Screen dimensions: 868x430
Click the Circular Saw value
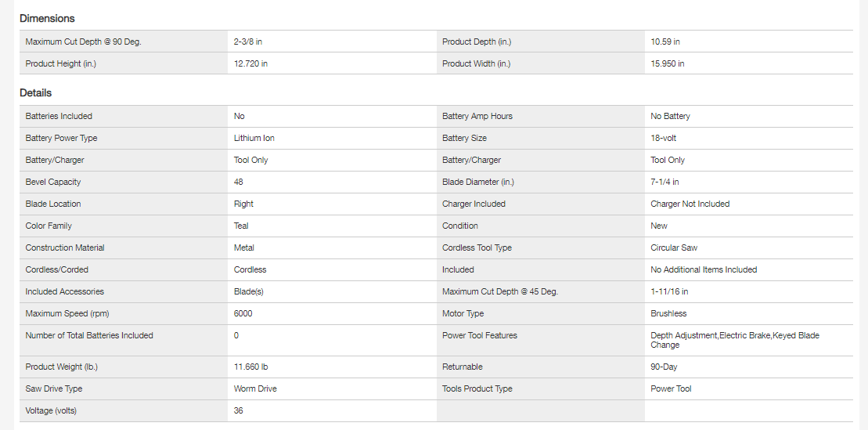click(674, 248)
